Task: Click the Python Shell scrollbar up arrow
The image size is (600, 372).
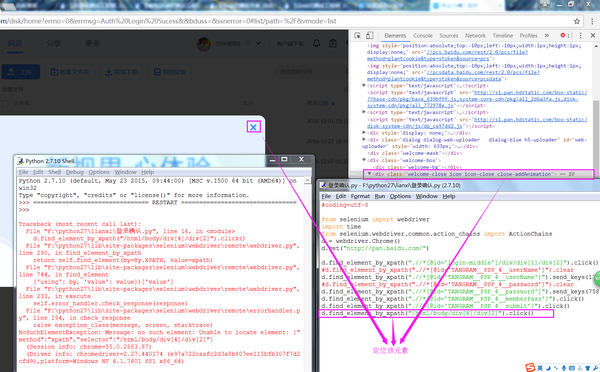Action: click(x=308, y=181)
